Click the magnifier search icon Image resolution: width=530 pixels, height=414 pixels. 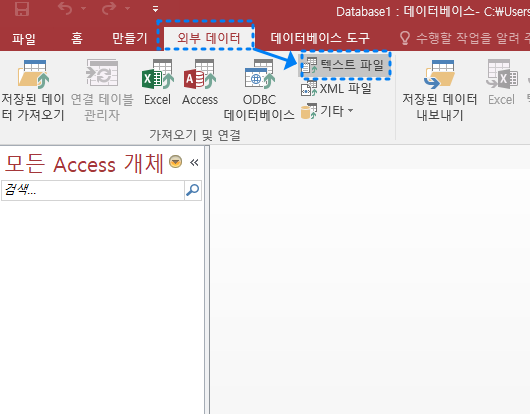click(x=193, y=190)
